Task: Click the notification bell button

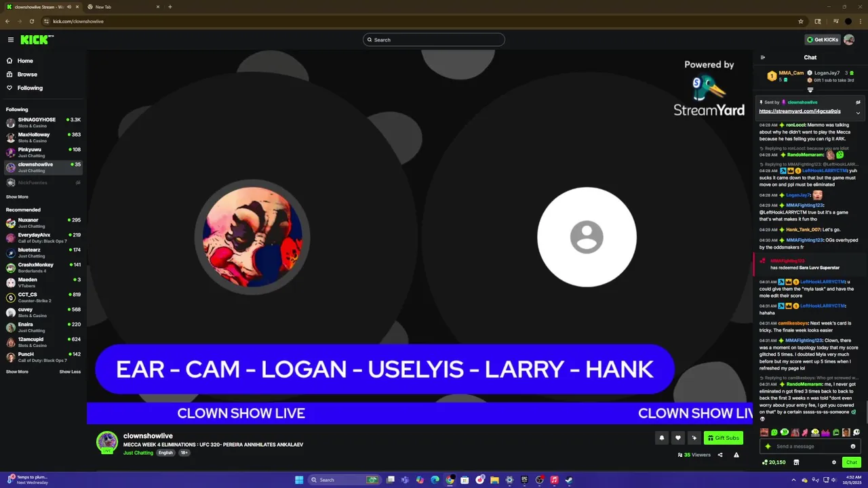Action: point(662,438)
